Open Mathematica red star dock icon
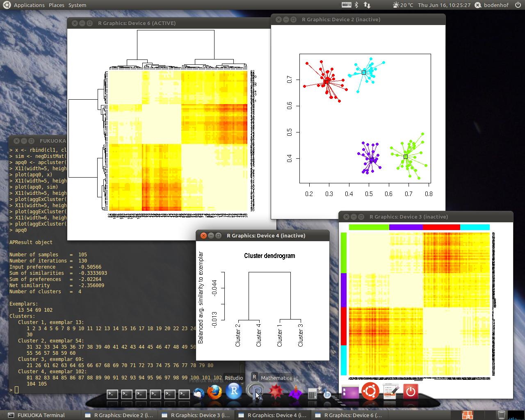Image resolution: width=525 pixels, height=420 pixels. (x=276, y=392)
